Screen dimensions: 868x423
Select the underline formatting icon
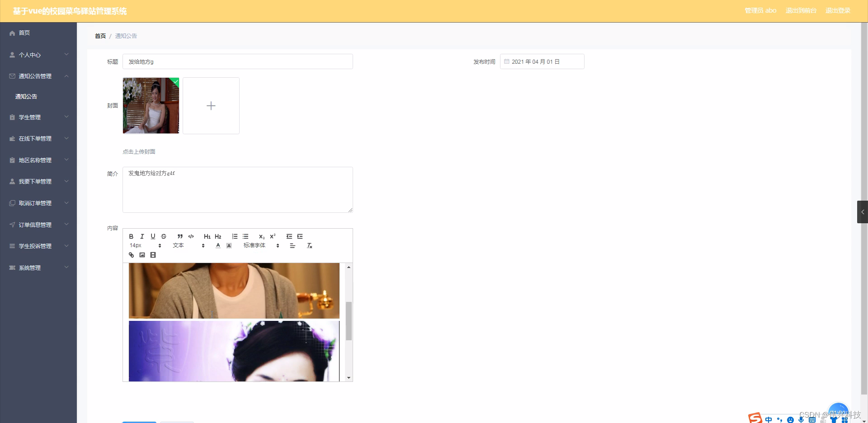[x=153, y=236]
